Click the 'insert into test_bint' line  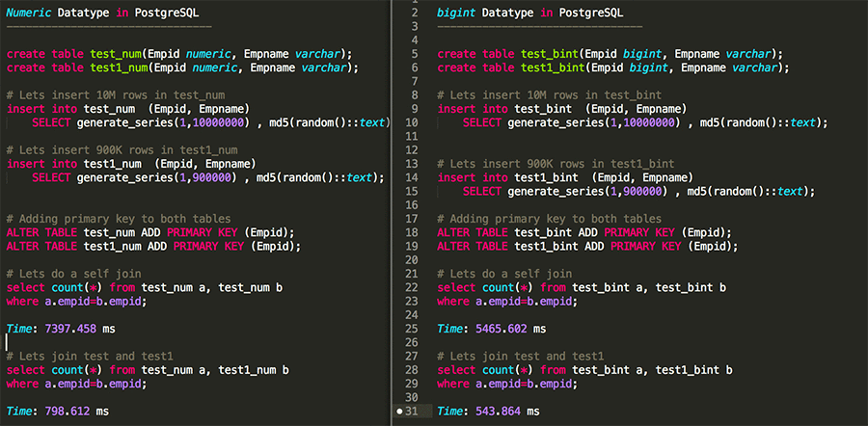coord(562,109)
